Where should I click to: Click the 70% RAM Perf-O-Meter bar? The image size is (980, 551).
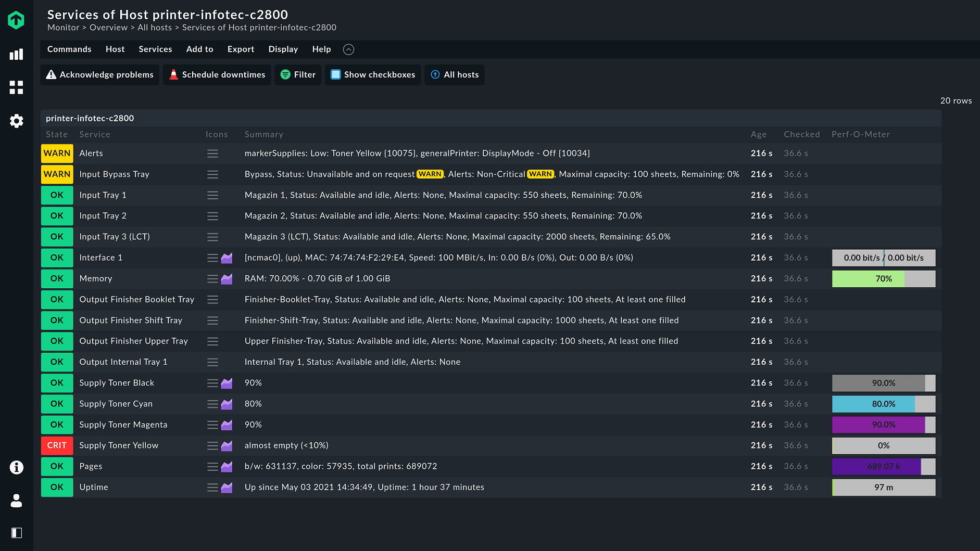[x=884, y=278]
